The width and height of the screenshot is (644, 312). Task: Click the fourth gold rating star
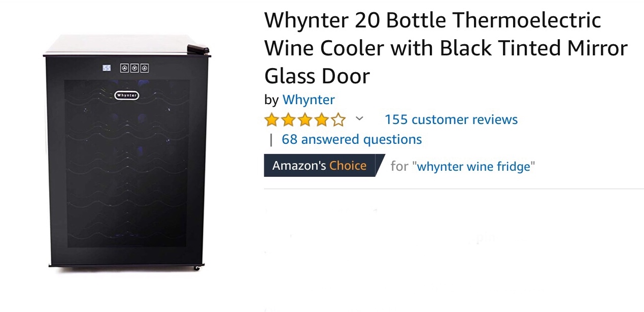pos(321,120)
